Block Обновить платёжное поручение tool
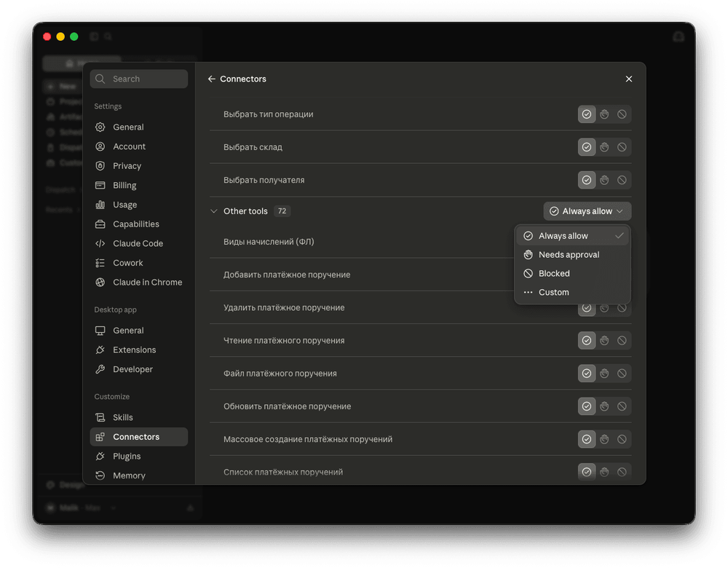 [622, 406]
